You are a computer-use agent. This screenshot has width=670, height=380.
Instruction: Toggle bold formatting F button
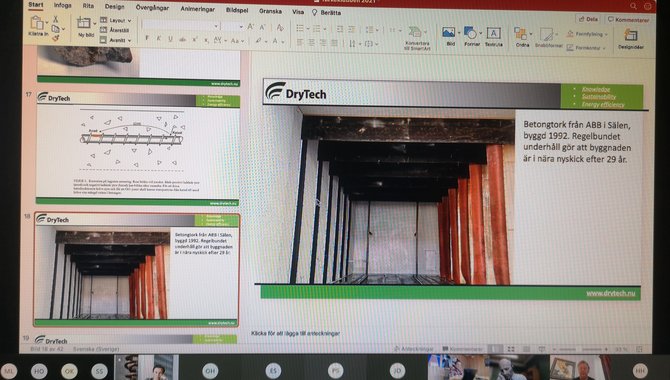(147, 39)
